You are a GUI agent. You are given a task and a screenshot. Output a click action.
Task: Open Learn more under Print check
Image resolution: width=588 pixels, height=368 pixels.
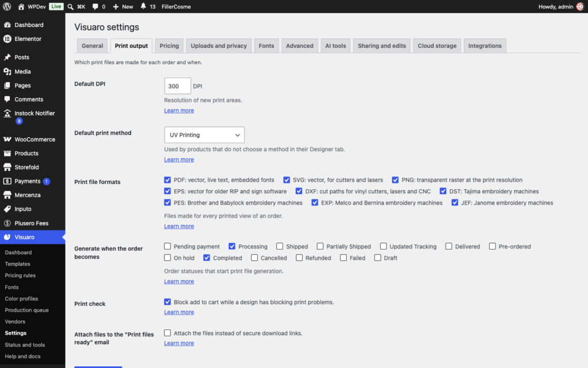[179, 312]
